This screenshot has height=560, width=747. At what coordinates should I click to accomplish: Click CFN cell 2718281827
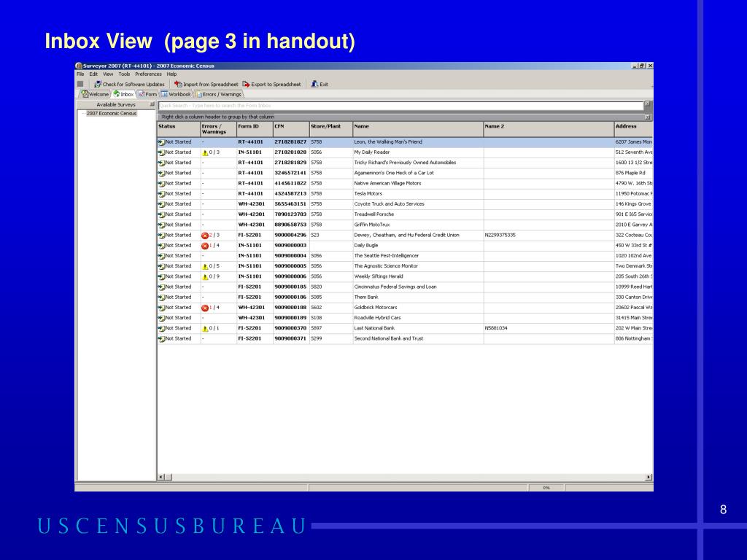coord(290,142)
